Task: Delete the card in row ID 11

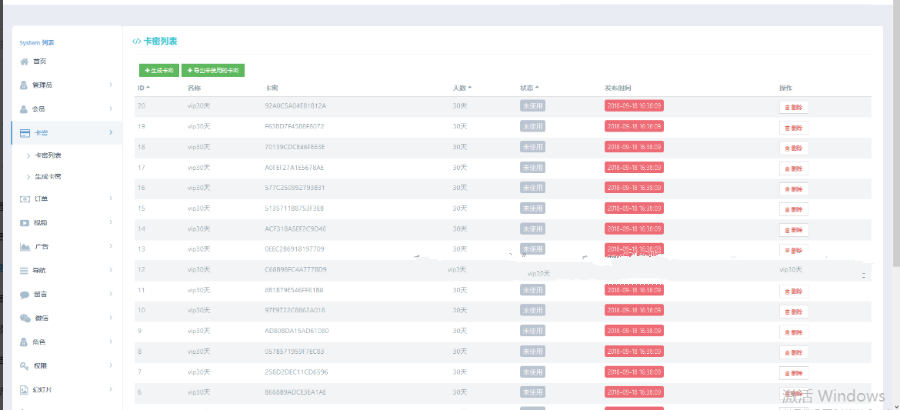Action: [x=794, y=291]
